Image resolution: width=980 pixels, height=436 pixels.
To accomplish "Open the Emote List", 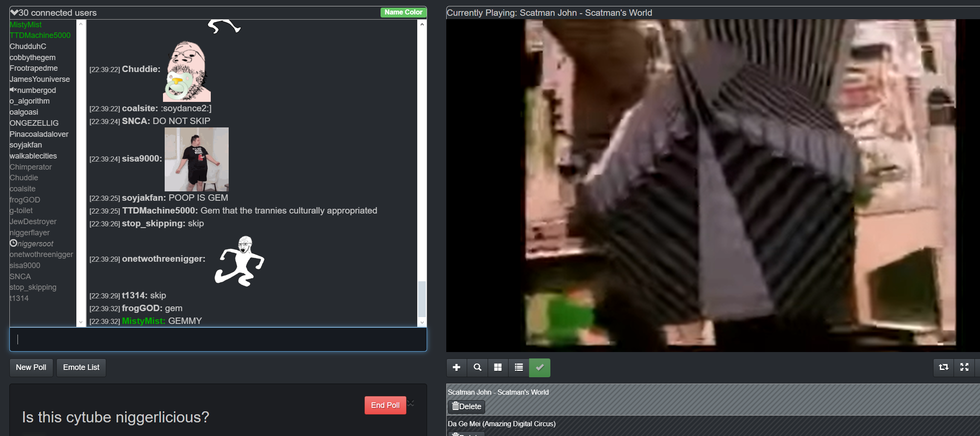I will click(x=81, y=367).
